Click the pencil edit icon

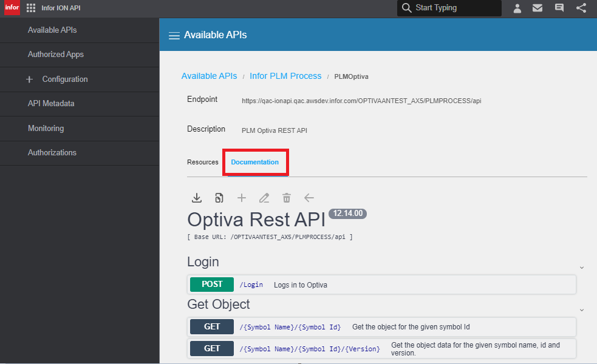264,198
